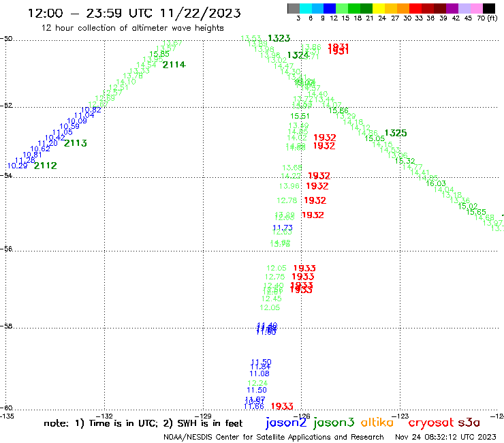504x443 pixels.
Task: Click the time stamp '1325'
Action: (x=396, y=133)
